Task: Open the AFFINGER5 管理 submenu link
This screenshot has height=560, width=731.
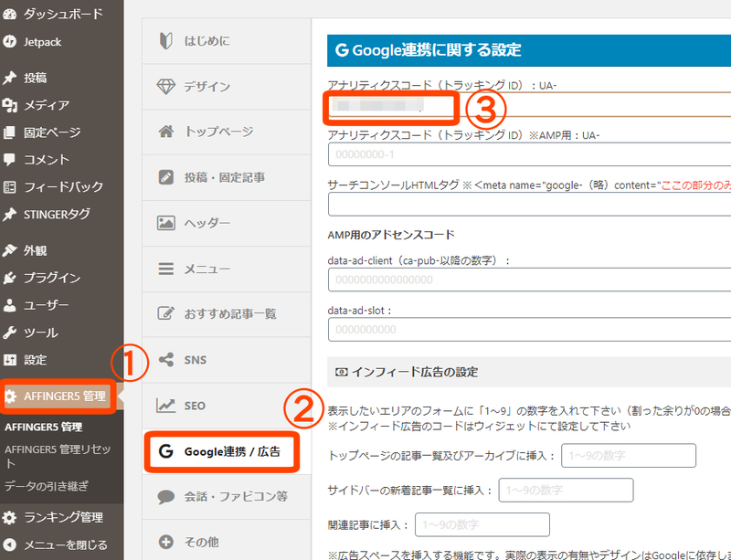Action: 43,428
